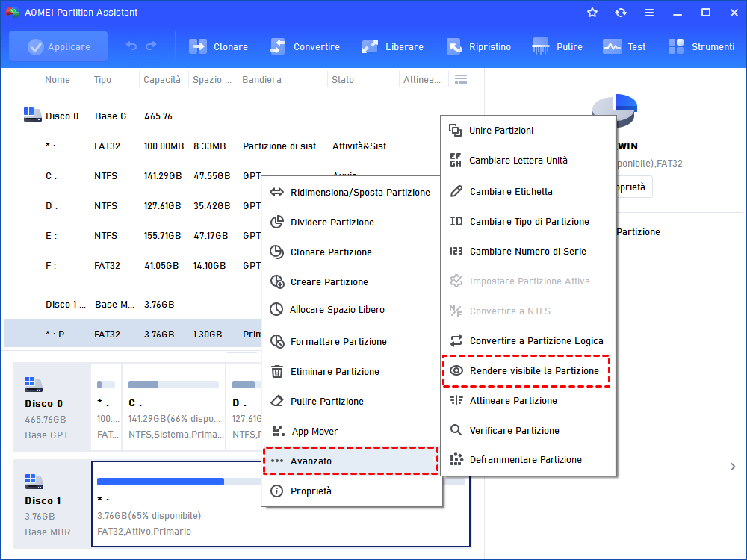This screenshot has height=560, width=747.
Task: Open the column settings list icon
Action: click(x=461, y=80)
